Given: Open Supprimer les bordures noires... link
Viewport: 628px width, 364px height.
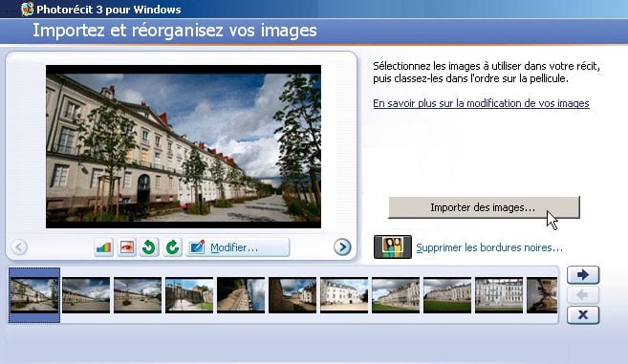Looking at the screenshot, I should click(x=489, y=247).
